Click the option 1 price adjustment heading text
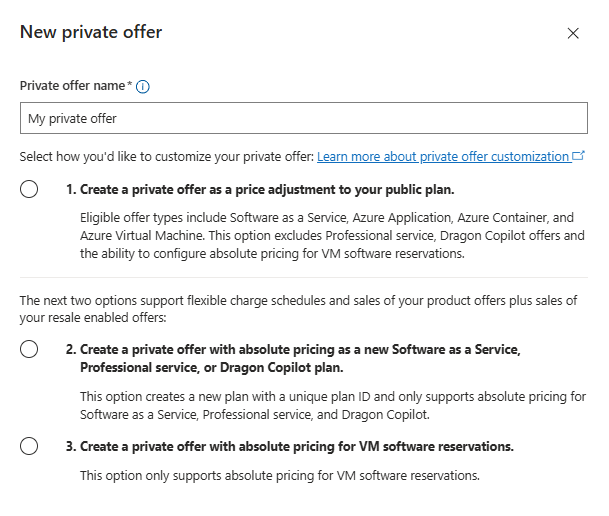This screenshot has height=516, width=609. tap(260, 189)
